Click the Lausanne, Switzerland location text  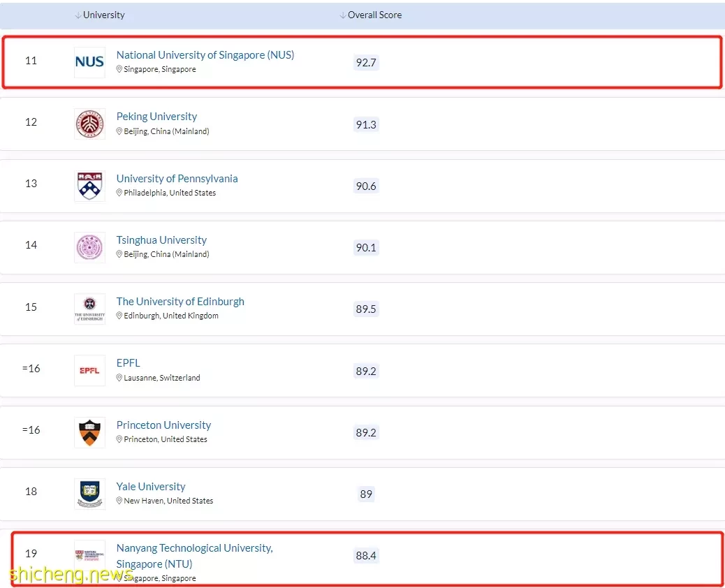[x=162, y=378]
